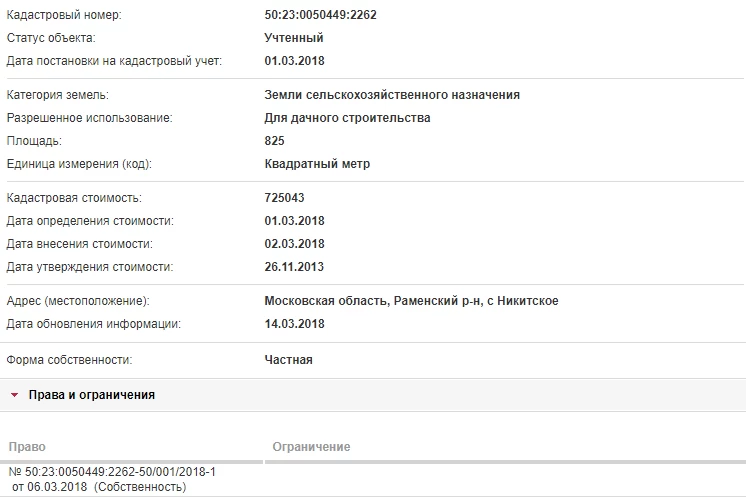Click the Ограничение column header

point(311,446)
